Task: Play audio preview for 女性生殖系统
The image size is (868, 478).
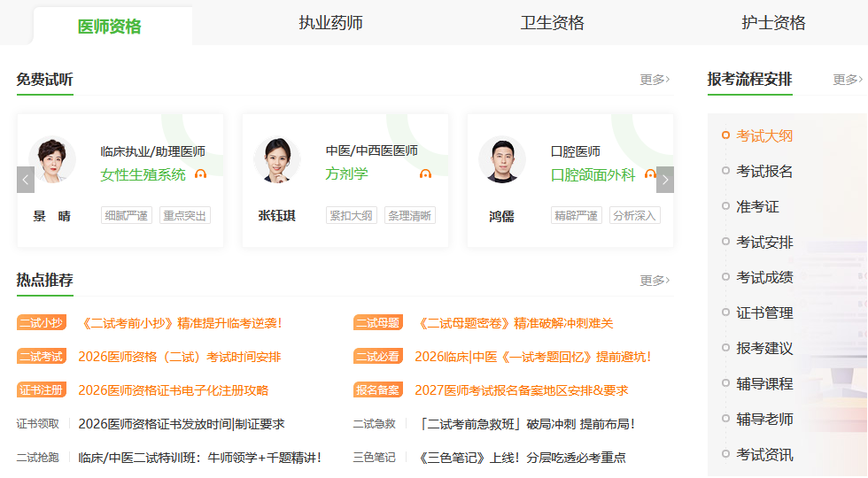Action: click(200, 174)
